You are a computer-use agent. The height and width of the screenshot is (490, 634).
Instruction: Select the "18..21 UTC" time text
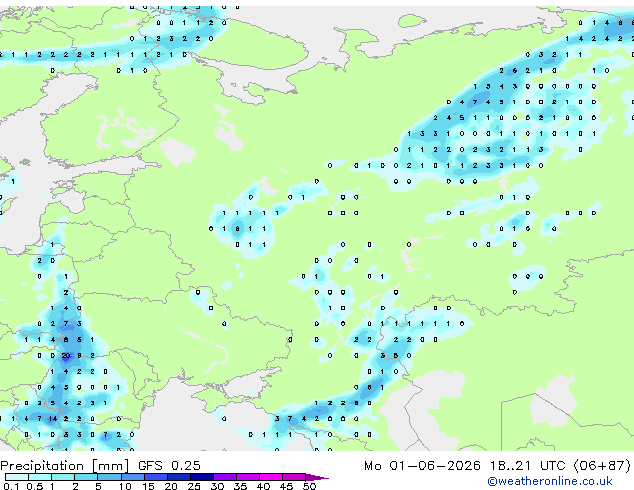[x=527, y=466]
